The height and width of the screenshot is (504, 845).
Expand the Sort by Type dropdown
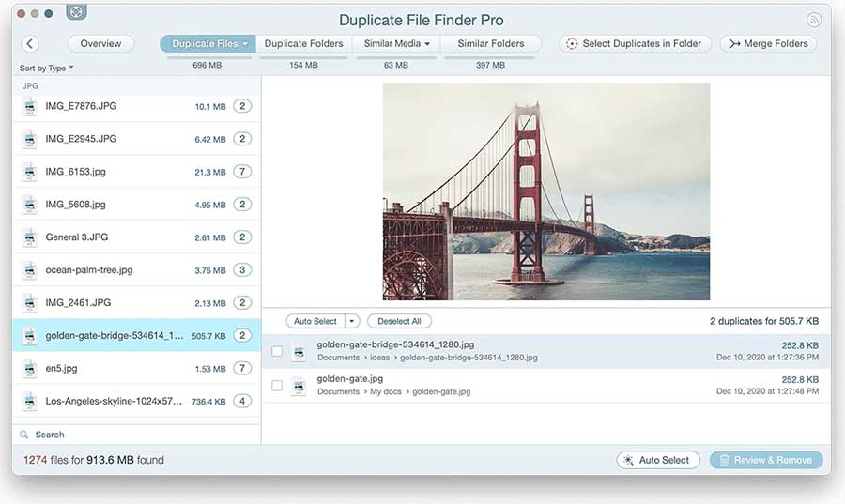[x=47, y=69]
